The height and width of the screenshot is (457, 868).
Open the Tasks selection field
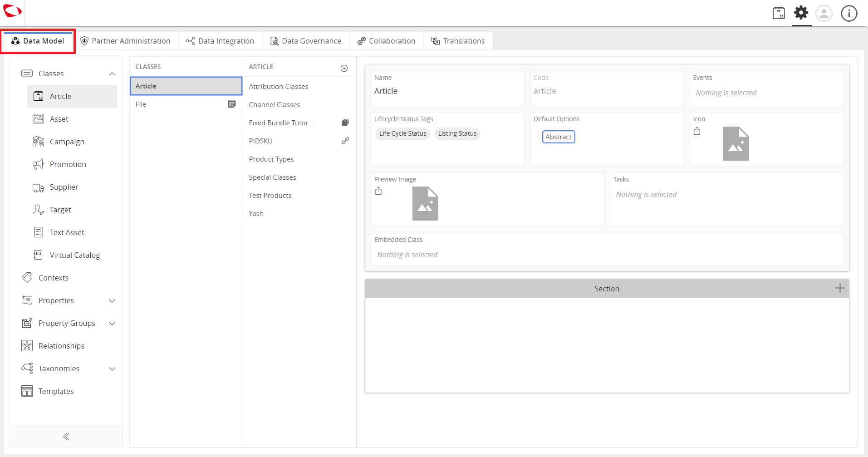726,200
